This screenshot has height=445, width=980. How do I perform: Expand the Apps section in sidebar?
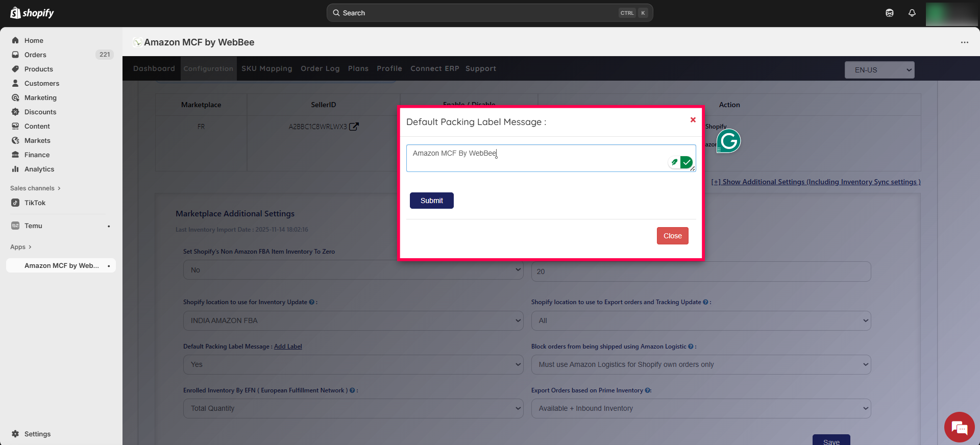click(21, 247)
